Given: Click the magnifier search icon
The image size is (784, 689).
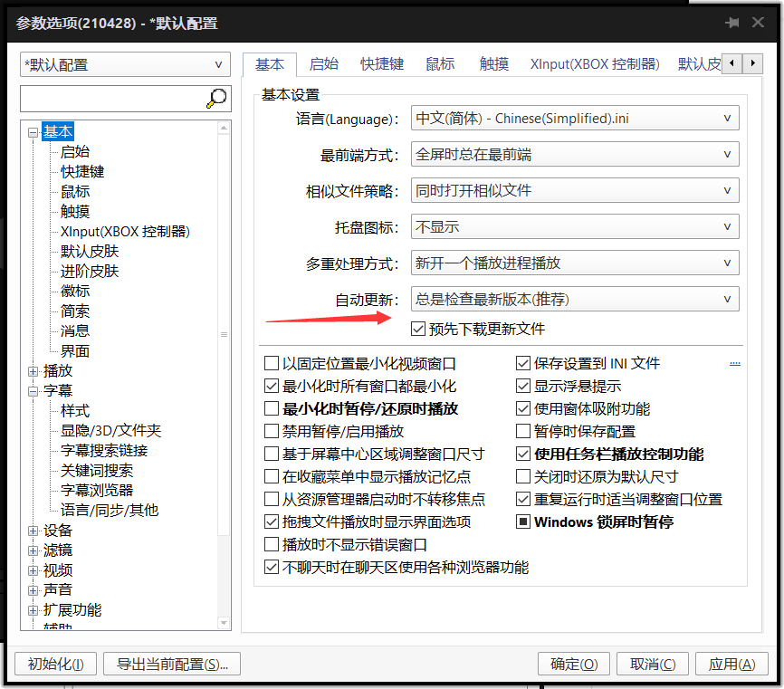Looking at the screenshot, I should click(x=216, y=99).
